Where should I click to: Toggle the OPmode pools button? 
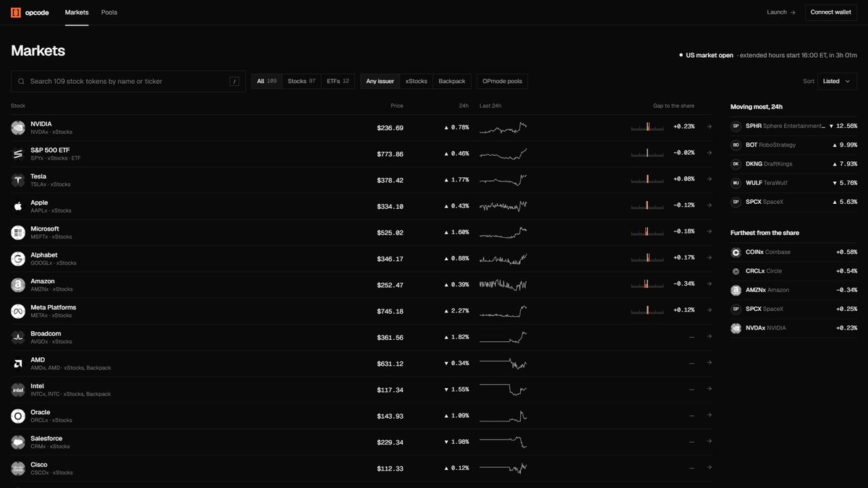coord(503,82)
